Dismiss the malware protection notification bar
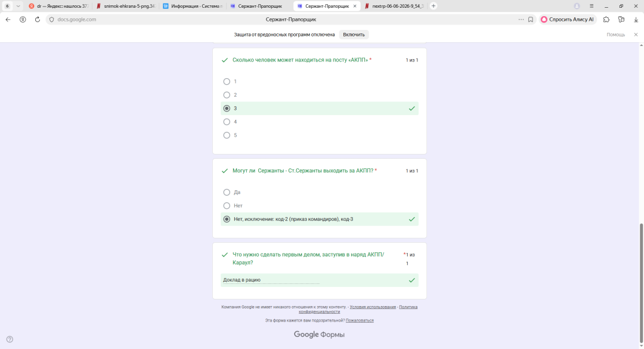Image resolution: width=644 pixels, height=349 pixels. click(x=636, y=35)
